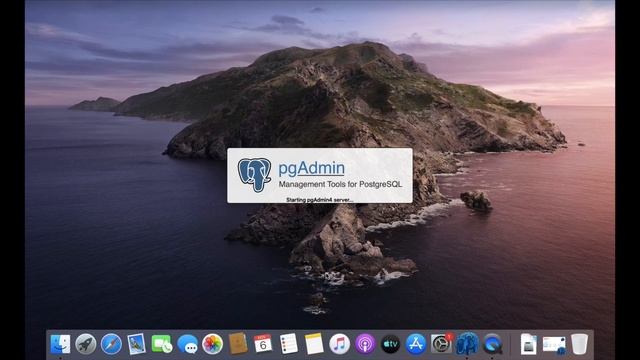Image resolution: width=640 pixels, height=360 pixels.
Task: Open the Trash in the Dock
Action: pos(579,344)
